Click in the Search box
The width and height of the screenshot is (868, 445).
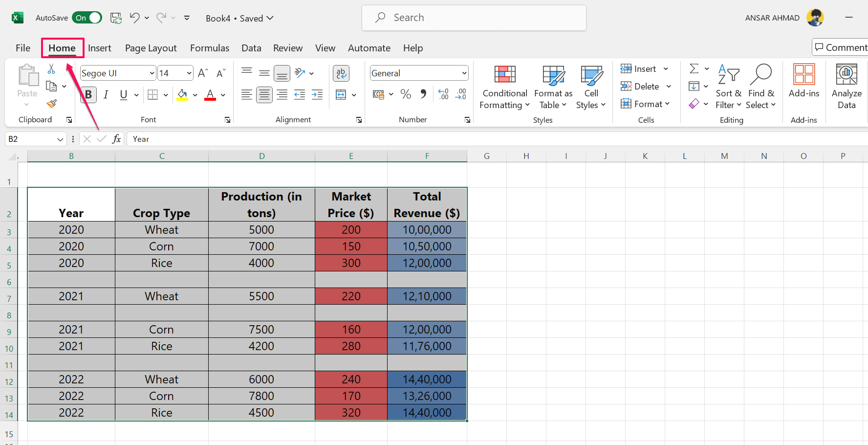tap(474, 18)
